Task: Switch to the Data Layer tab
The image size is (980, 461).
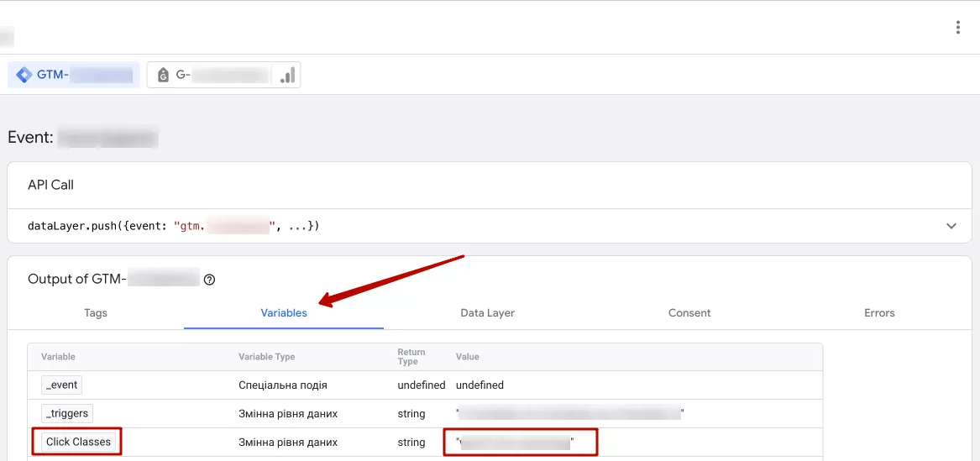Action: pyautogui.click(x=488, y=313)
